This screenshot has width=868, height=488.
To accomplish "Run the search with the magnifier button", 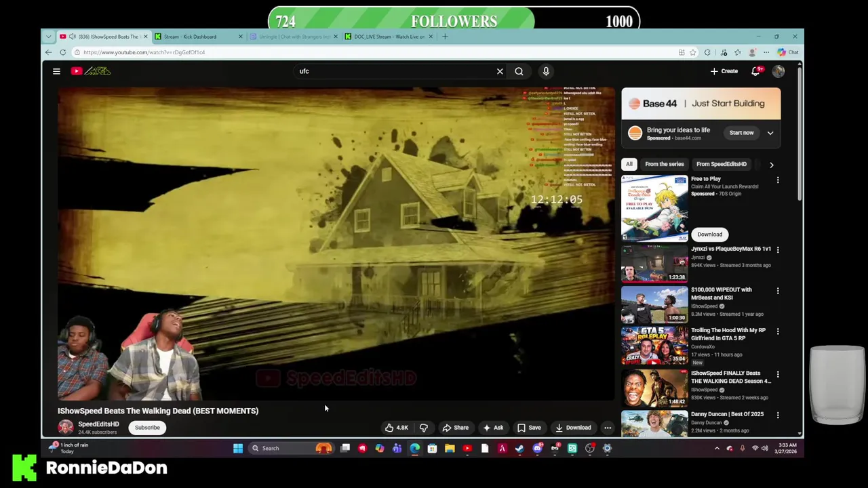I will [x=519, y=71].
